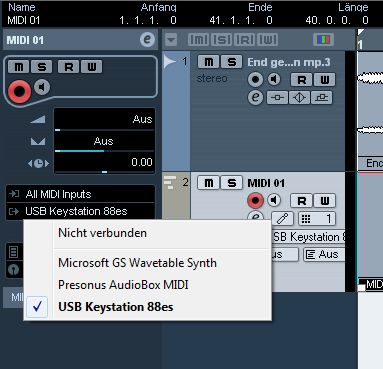The width and height of the screenshot is (383, 369).
Task: Click the Anfang value 1. 1. 1. 0
Action: point(148,20)
